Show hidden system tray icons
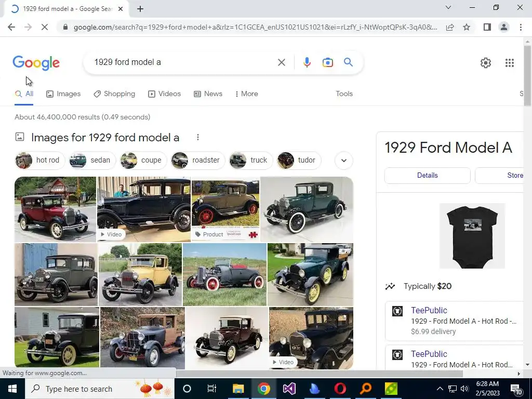Screen dimensions: 532x399 [440, 389]
